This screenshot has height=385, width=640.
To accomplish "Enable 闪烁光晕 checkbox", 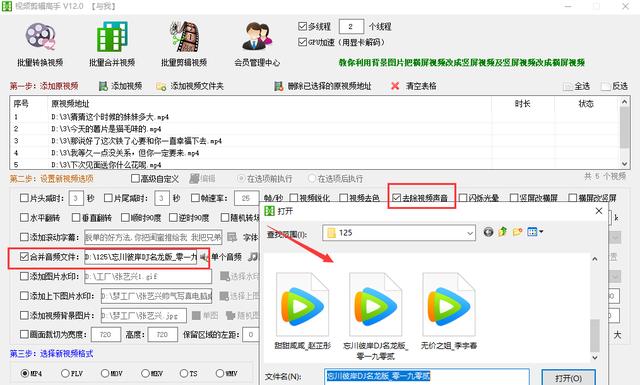I will click(462, 198).
